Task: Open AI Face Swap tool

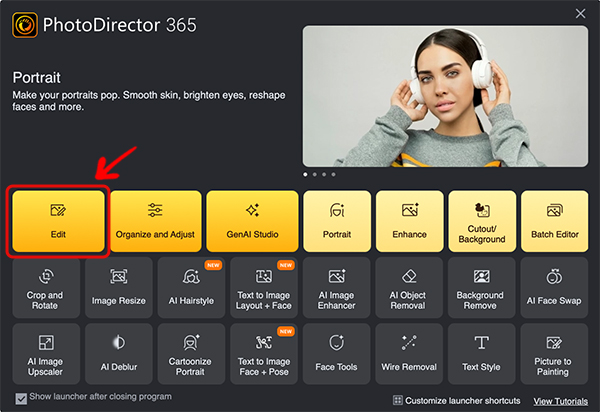Action: tap(554, 288)
